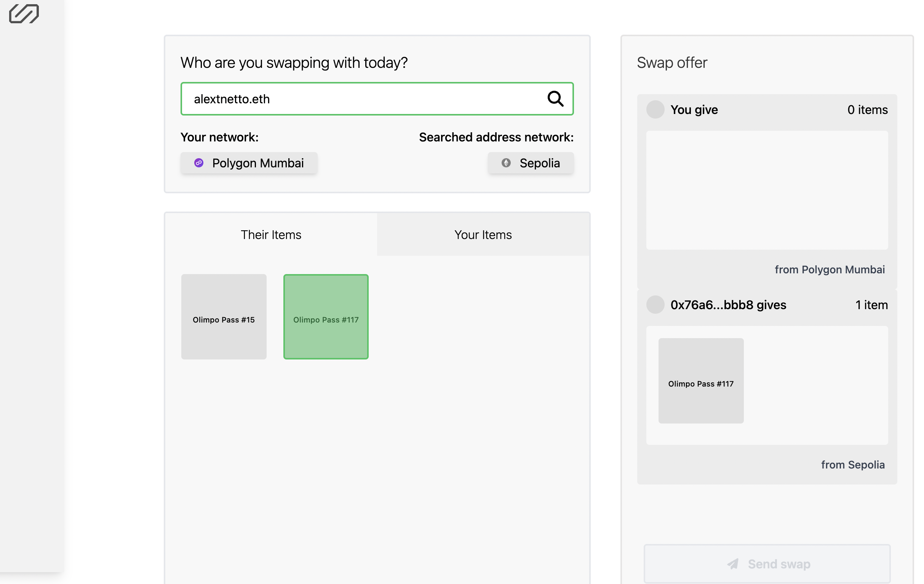The image size is (924, 584).
Task: Open the Polygon Mumbai network dropdown
Action: (249, 163)
